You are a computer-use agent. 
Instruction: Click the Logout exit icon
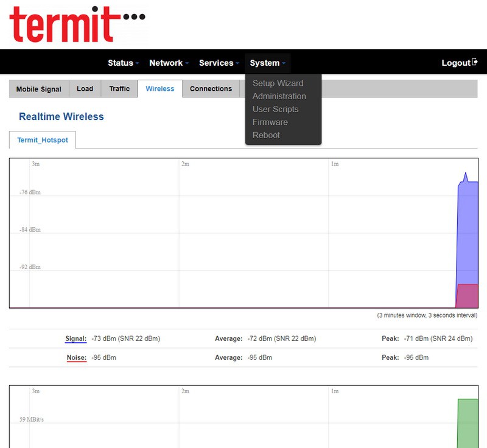tap(475, 62)
